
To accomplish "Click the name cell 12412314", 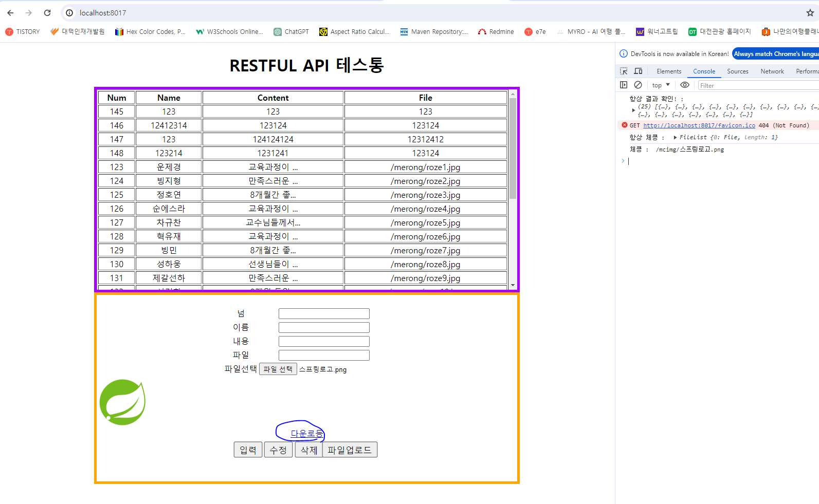I will pyautogui.click(x=169, y=125).
